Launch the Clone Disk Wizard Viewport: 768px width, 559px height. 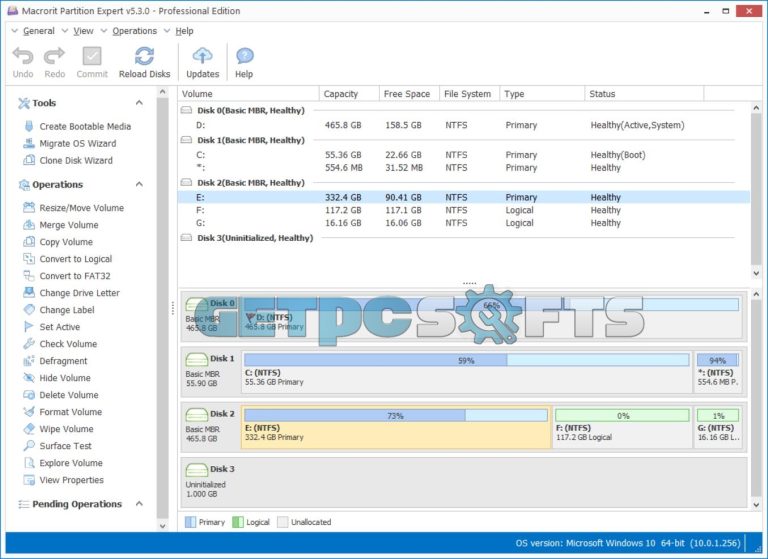(68, 160)
